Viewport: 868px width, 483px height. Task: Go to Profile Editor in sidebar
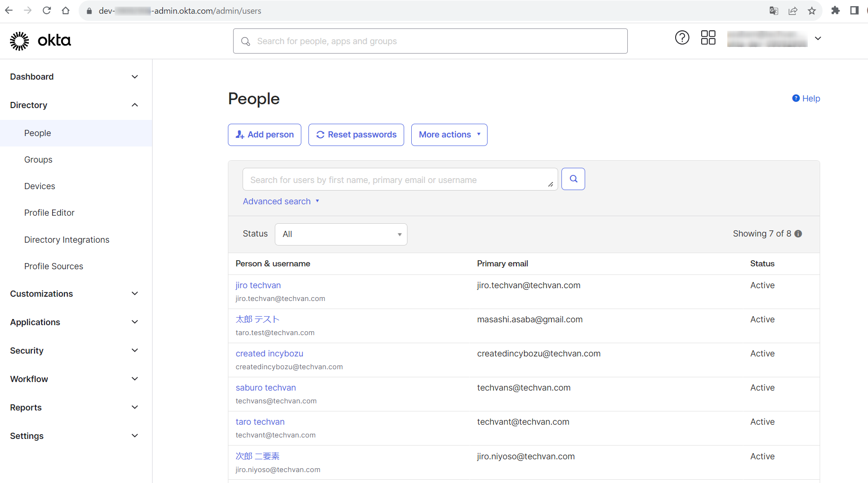pos(49,213)
